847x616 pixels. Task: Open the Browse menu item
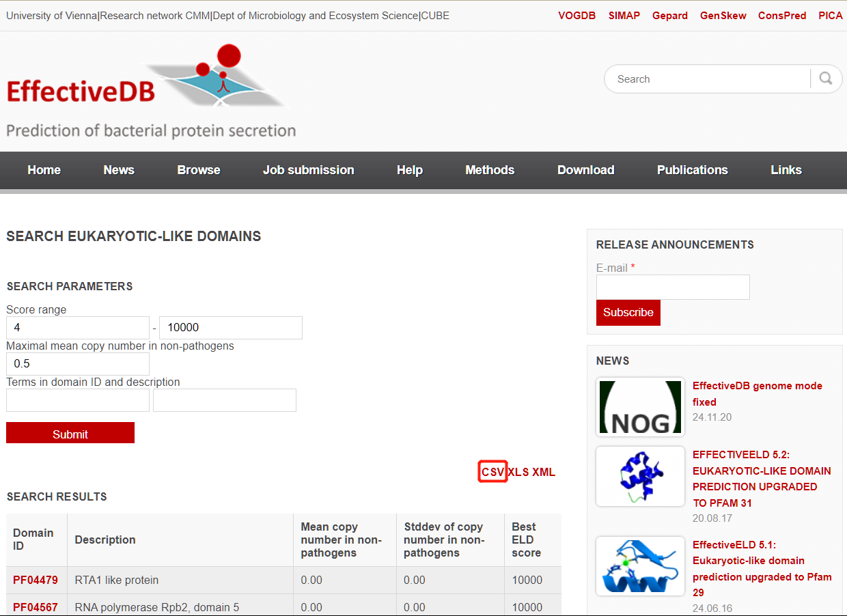pos(198,170)
